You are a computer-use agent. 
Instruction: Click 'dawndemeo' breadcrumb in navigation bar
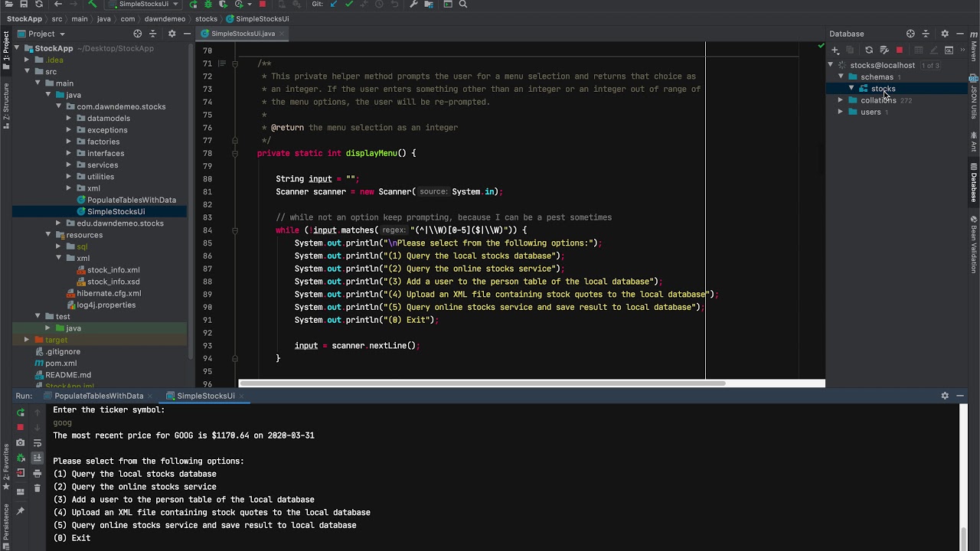pyautogui.click(x=165, y=18)
